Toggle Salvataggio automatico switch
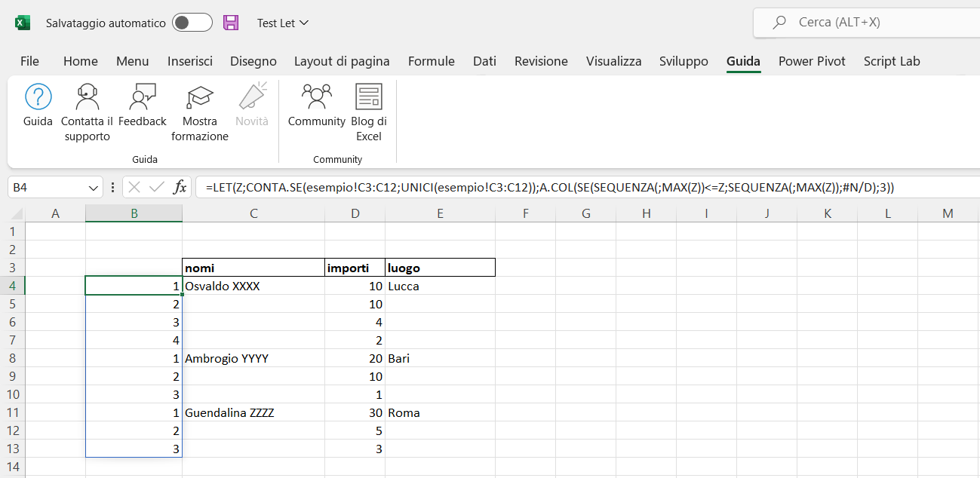The height and width of the screenshot is (478, 980). (192, 23)
